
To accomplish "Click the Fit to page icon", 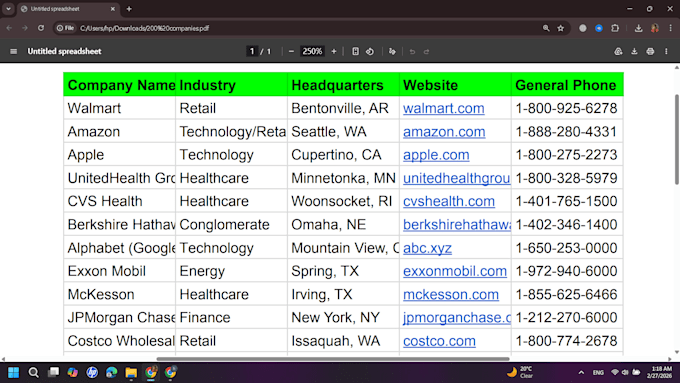I will click(355, 51).
